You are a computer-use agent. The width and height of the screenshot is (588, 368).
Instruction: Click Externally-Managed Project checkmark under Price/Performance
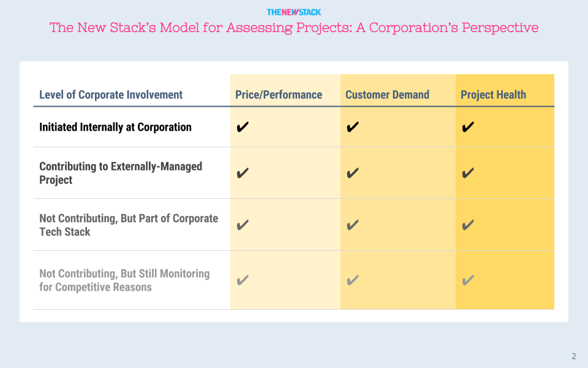[243, 173]
